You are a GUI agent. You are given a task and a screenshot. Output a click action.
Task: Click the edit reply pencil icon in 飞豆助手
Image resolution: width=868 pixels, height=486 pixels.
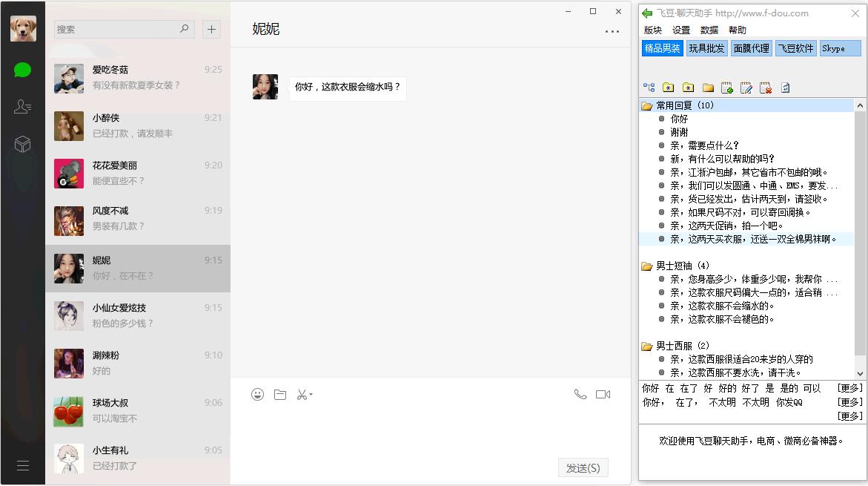[746, 87]
